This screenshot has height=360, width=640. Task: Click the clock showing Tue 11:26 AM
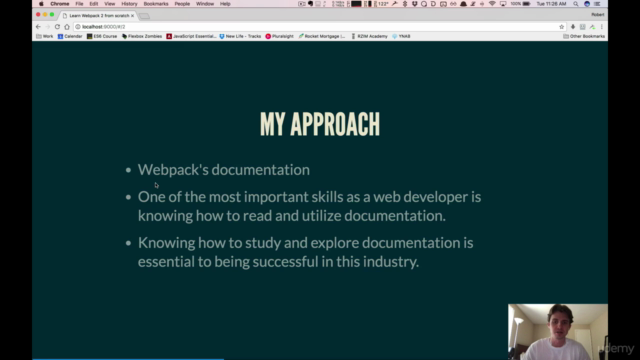[551, 4]
